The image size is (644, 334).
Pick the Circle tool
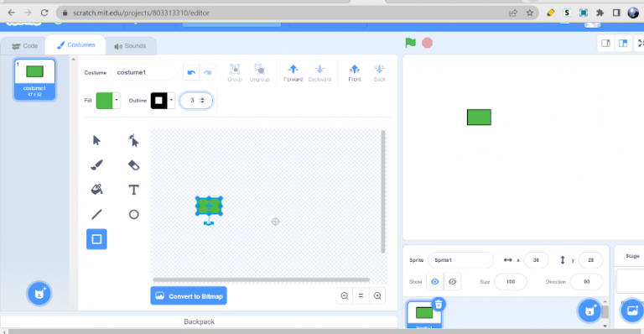tap(133, 215)
